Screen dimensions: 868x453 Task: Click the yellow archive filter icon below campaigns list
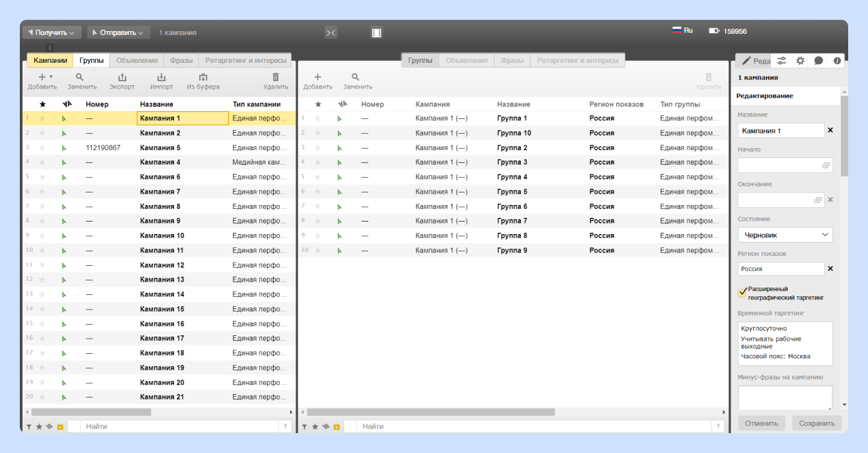point(60,427)
